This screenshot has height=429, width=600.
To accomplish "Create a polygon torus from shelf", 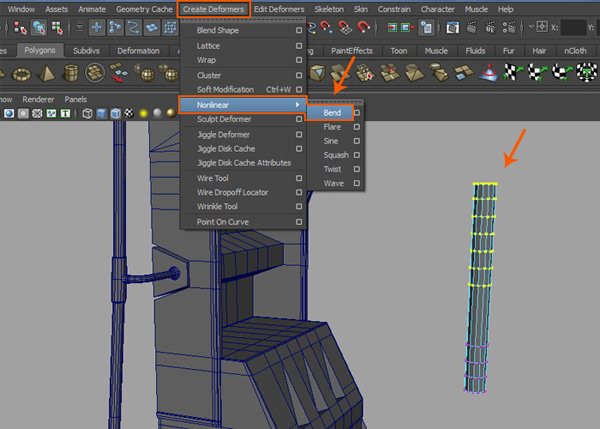I will 21,73.
